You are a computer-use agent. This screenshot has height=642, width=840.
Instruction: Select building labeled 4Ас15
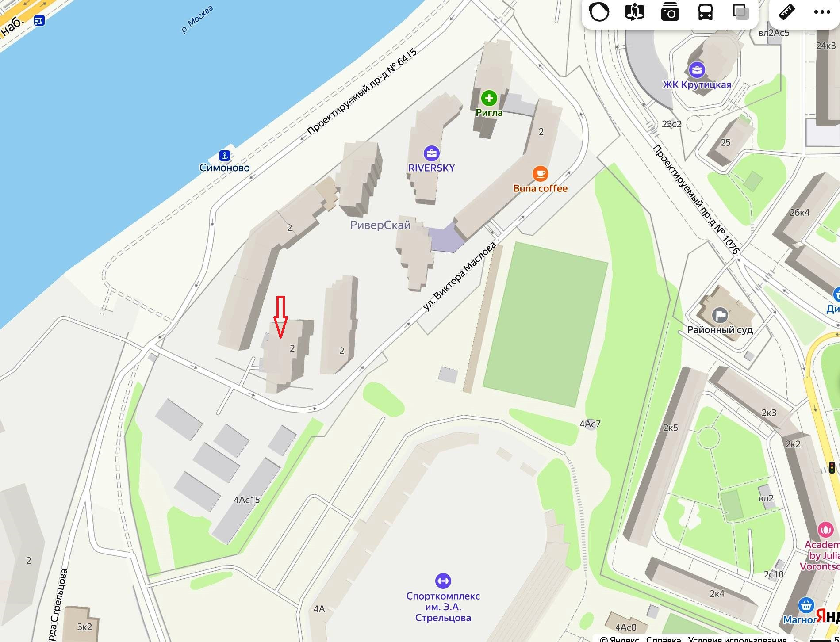tap(246, 500)
